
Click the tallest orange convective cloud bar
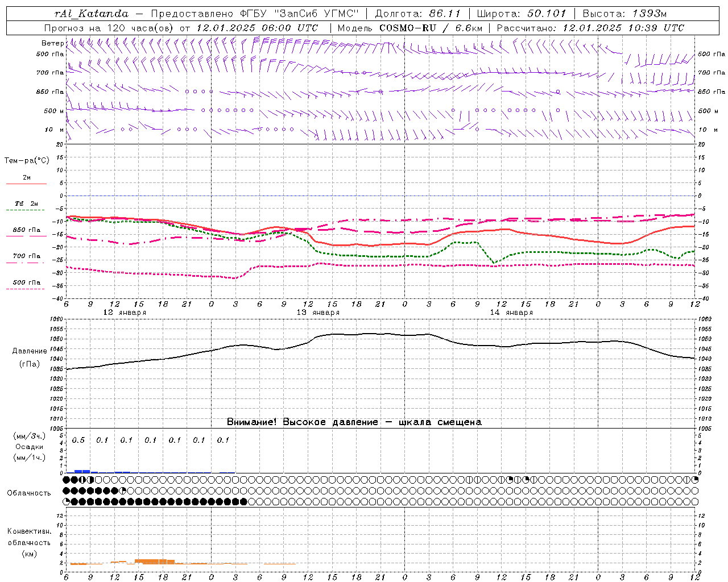click(155, 562)
